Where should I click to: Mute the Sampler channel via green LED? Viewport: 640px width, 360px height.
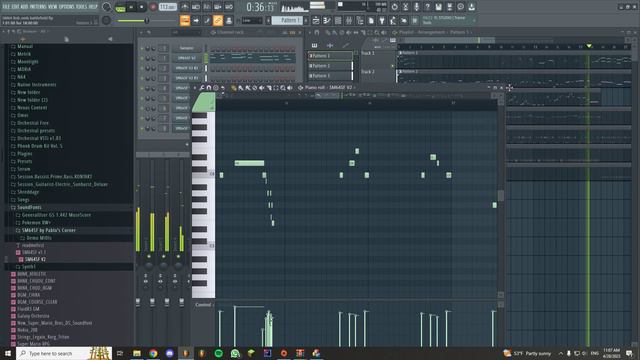tap(142, 48)
